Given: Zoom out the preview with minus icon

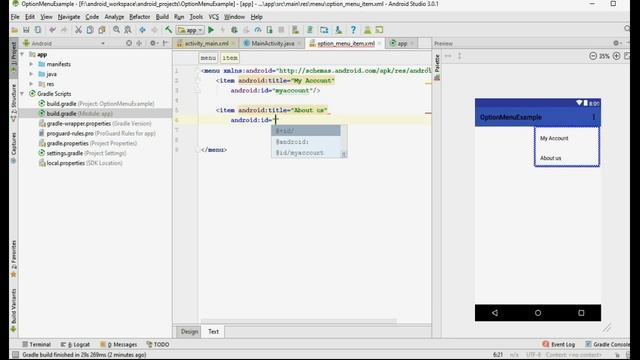Looking at the screenshot, I should tap(593, 56).
